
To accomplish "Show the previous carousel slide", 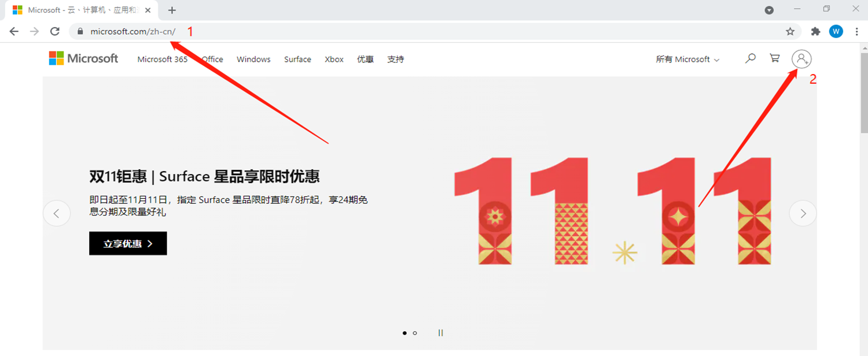I will [57, 214].
